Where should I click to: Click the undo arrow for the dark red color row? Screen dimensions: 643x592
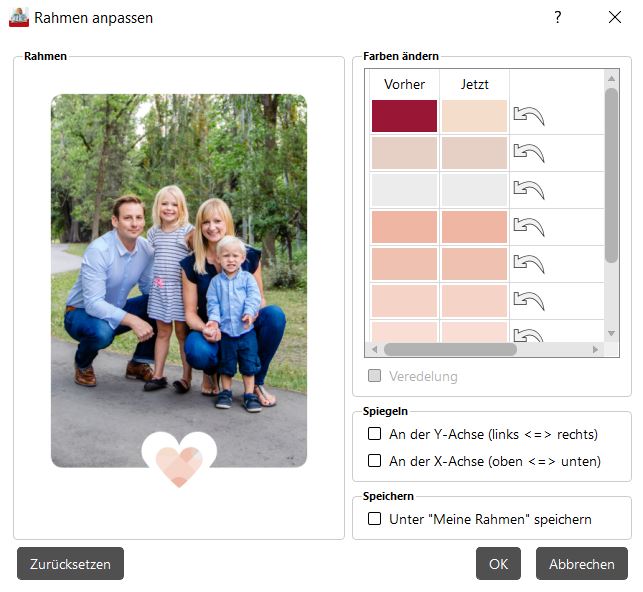[529, 116]
